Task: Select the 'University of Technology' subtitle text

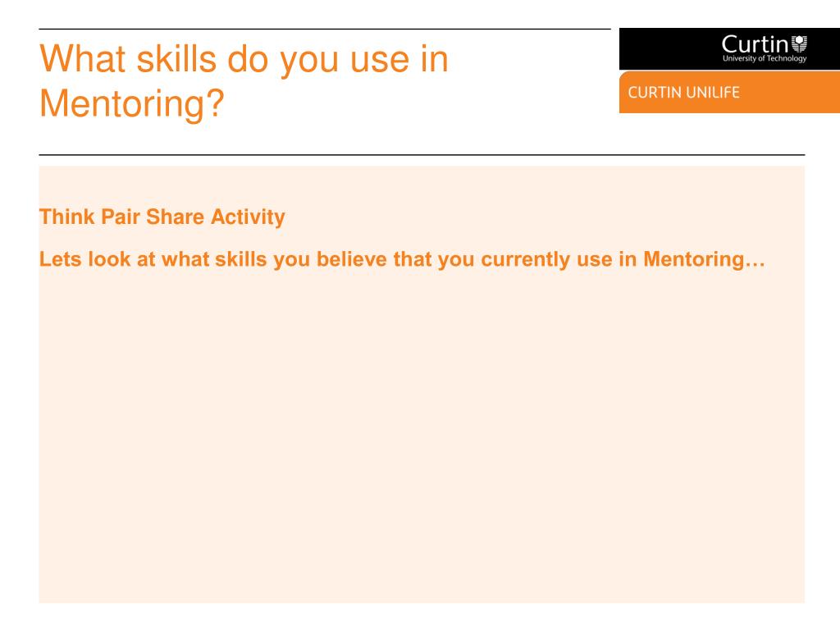Action: (x=765, y=58)
